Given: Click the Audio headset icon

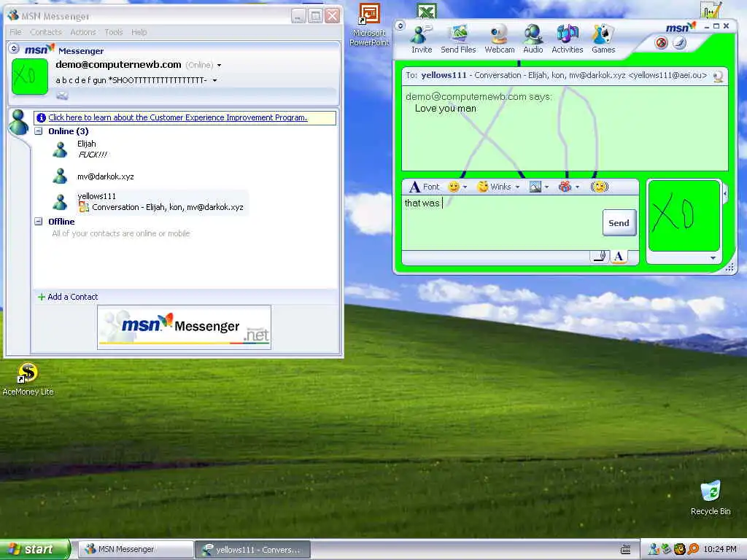Looking at the screenshot, I should 533,35.
